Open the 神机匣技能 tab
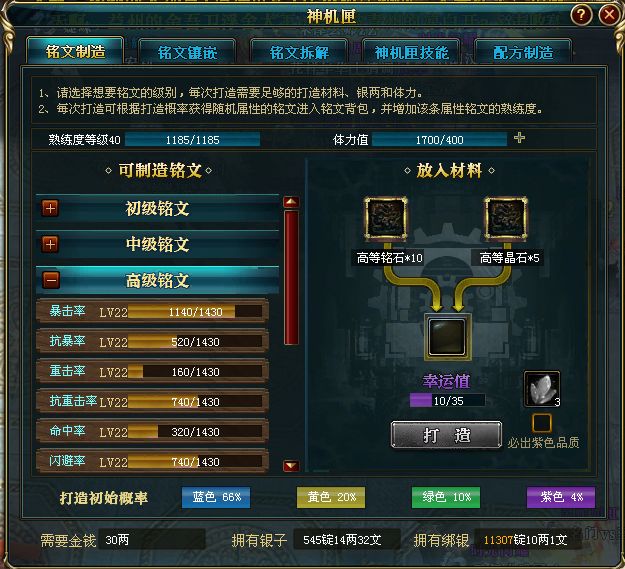Viewport: 625px width, 569px height. point(412,52)
